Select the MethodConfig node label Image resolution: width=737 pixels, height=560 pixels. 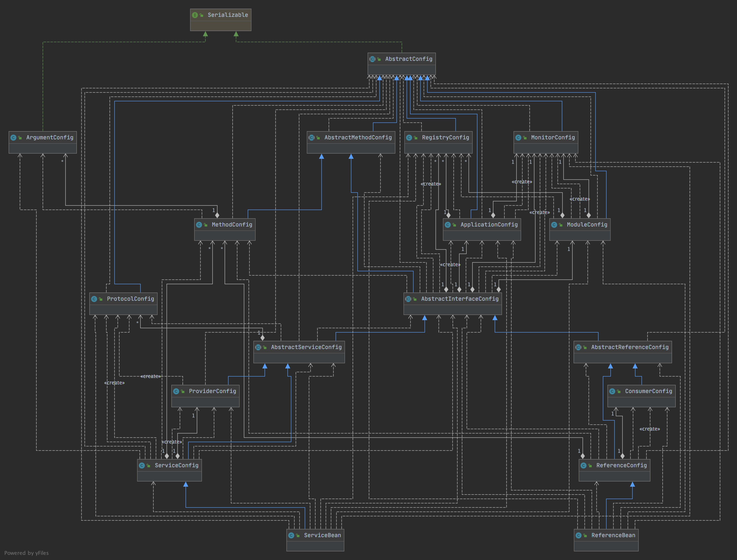coord(232,225)
